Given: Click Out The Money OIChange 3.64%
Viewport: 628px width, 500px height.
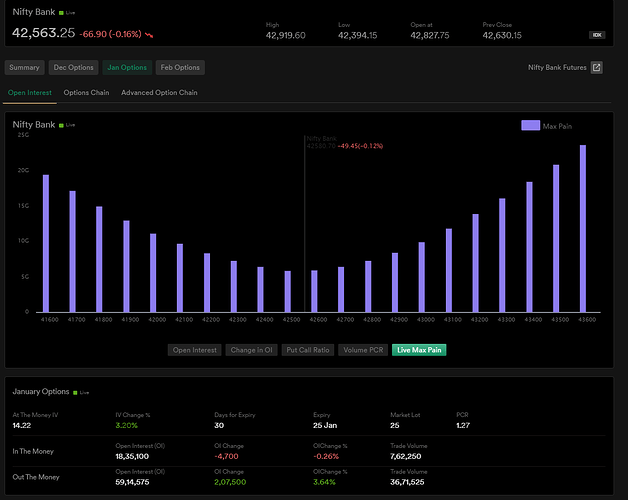Looking at the screenshot, I should pyautogui.click(x=324, y=482).
